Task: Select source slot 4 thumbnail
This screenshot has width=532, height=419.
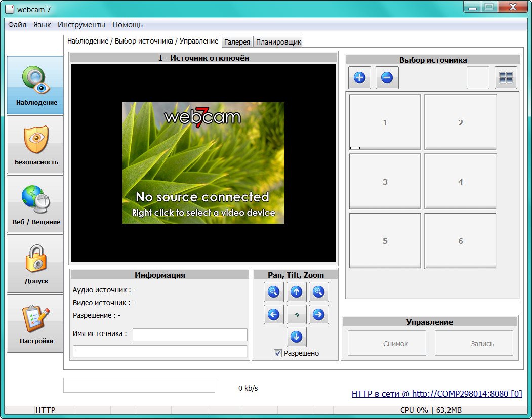Action: [460, 182]
